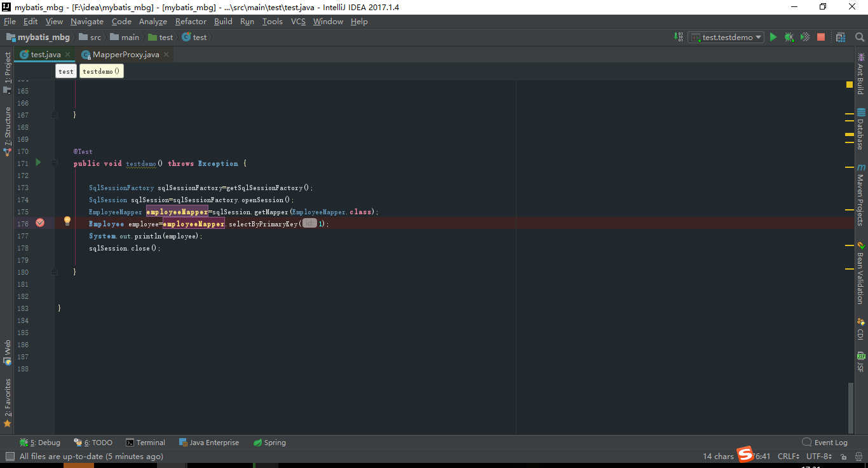Click the yellow bulb intention icon
The height and width of the screenshot is (468, 868).
[67, 220]
